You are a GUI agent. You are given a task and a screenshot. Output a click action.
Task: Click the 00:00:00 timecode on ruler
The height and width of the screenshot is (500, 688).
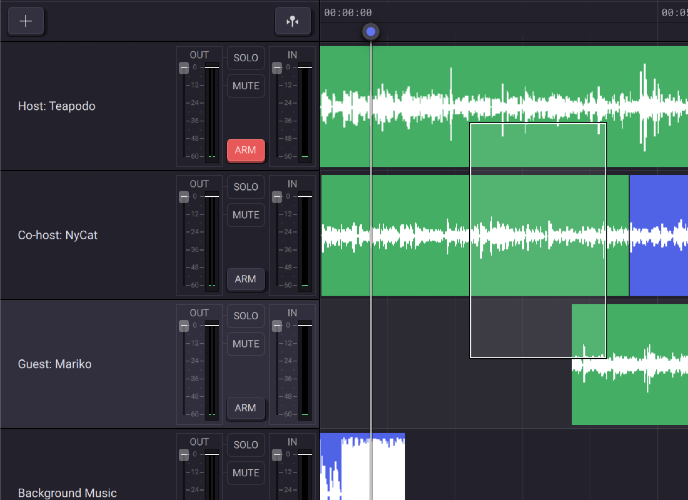tap(348, 13)
